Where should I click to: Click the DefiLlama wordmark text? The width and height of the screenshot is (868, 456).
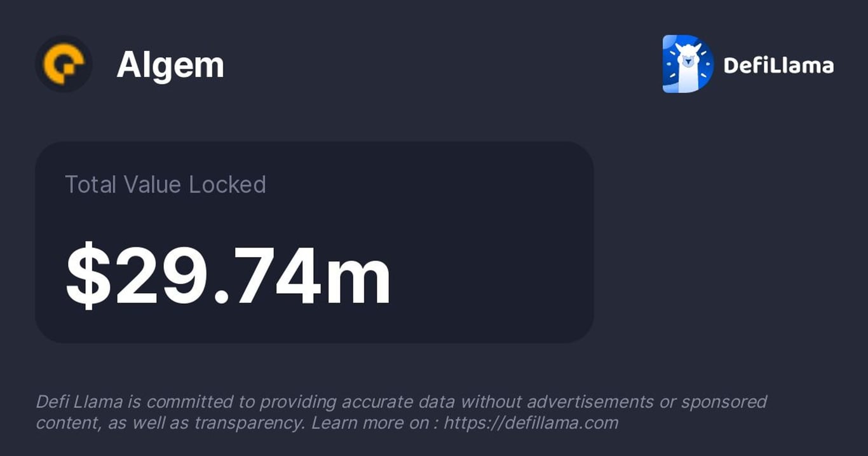point(778,65)
